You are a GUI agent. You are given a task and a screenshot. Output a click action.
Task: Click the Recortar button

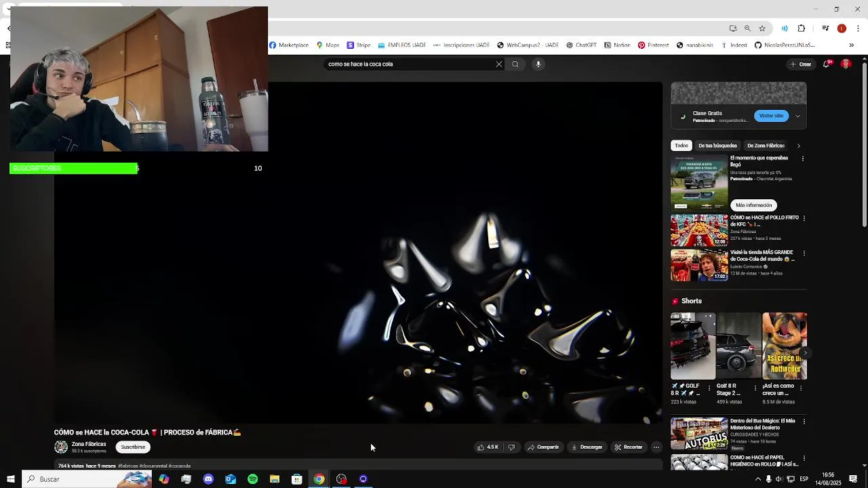point(628,447)
